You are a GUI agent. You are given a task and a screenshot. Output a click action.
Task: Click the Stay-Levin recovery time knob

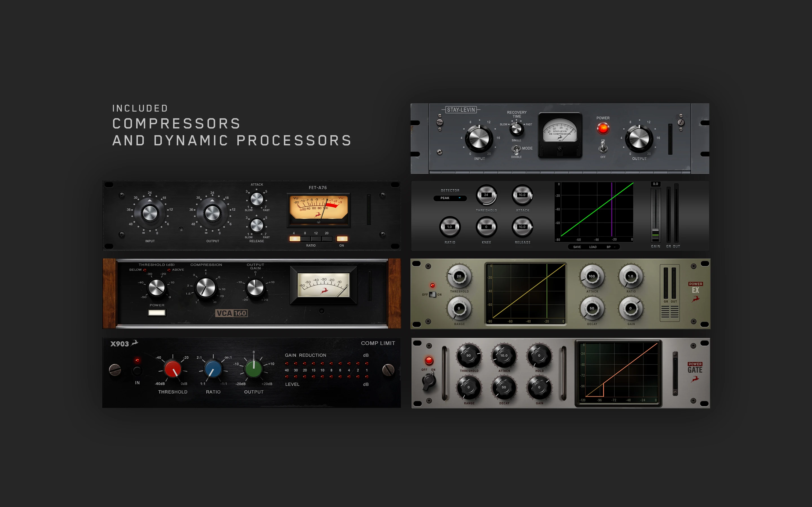point(517,129)
